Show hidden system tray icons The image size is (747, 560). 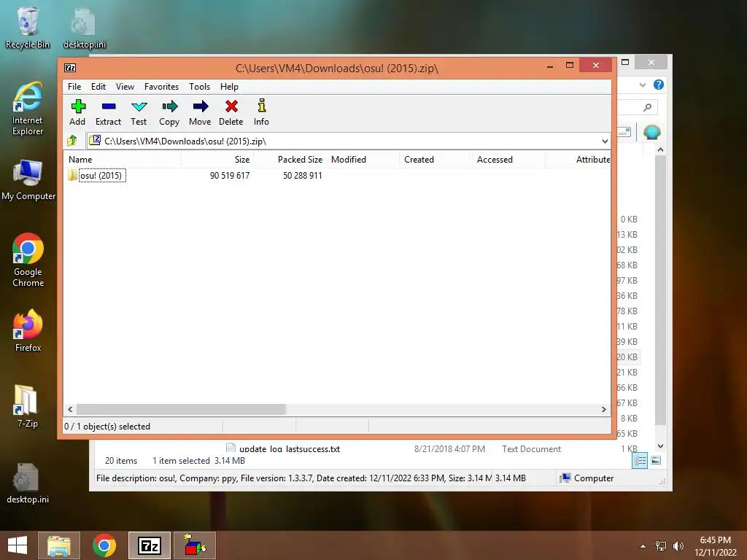pyautogui.click(x=643, y=546)
